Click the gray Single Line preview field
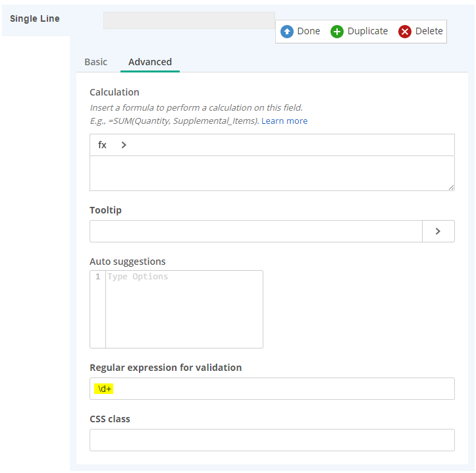The width and height of the screenshot is (476, 473). [189, 20]
